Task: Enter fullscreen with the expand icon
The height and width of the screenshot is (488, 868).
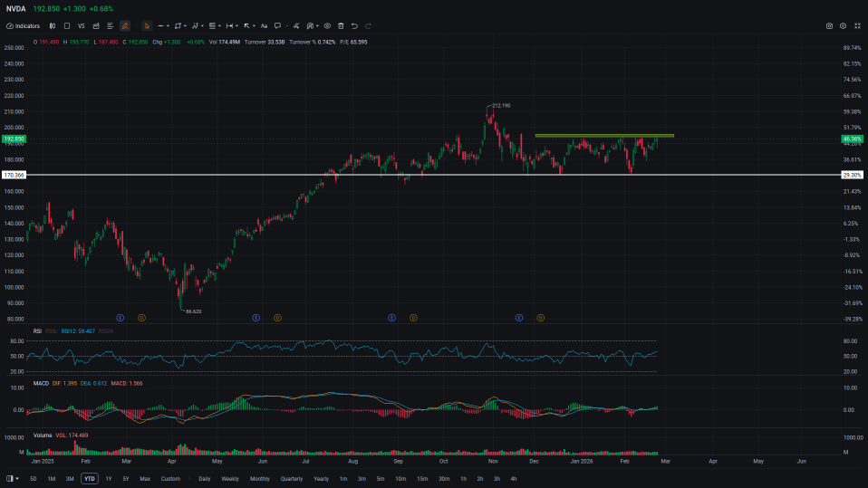Action: [x=857, y=26]
